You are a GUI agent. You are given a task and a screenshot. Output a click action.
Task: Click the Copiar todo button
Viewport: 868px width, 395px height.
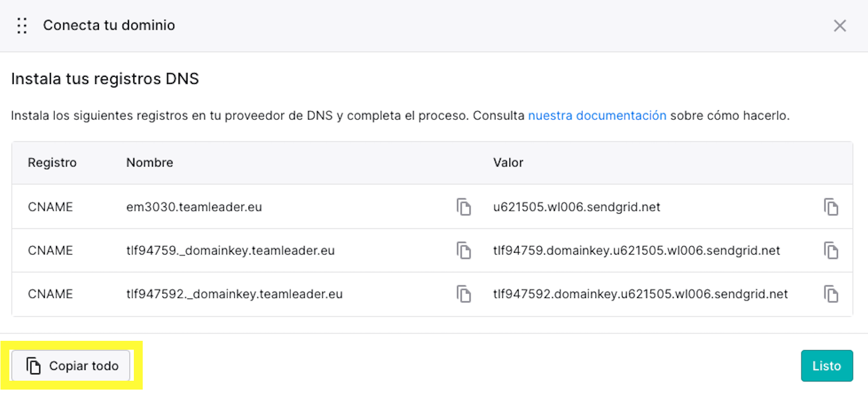[71, 365]
